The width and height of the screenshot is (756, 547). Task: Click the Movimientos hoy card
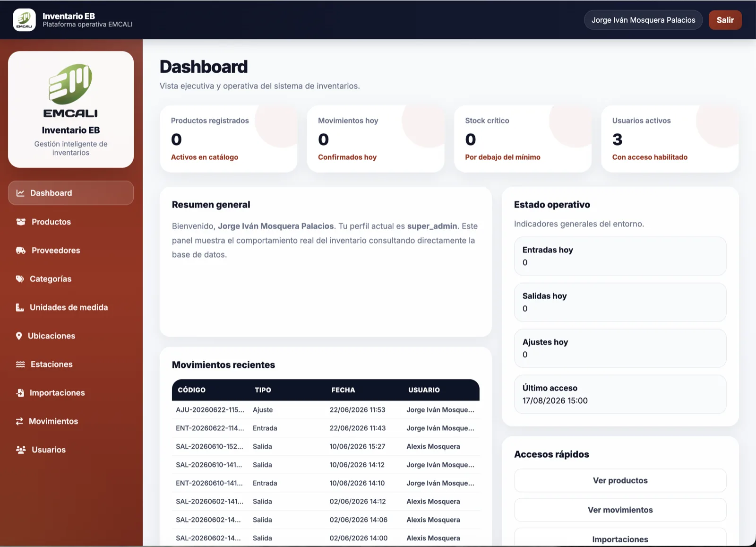[x=376, y=139]
